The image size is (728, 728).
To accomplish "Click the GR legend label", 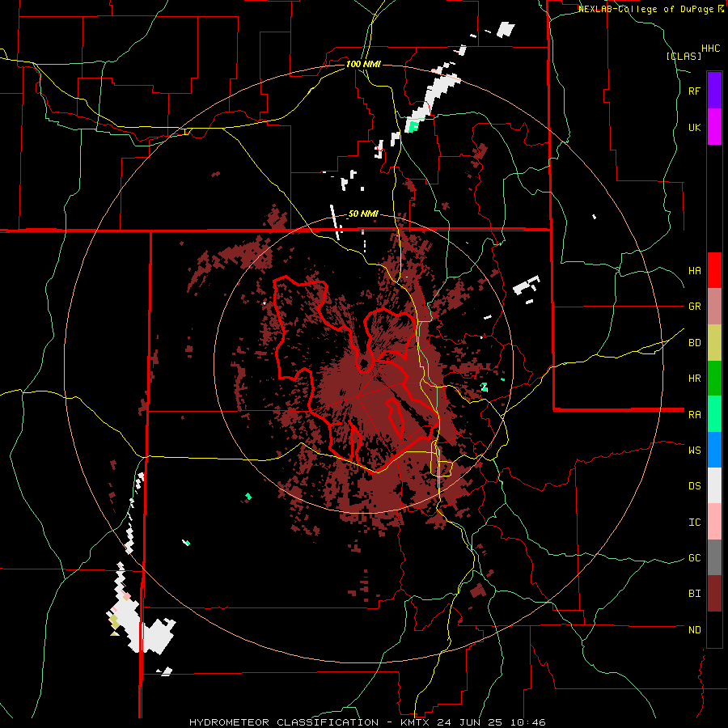I will coord(695,307).
